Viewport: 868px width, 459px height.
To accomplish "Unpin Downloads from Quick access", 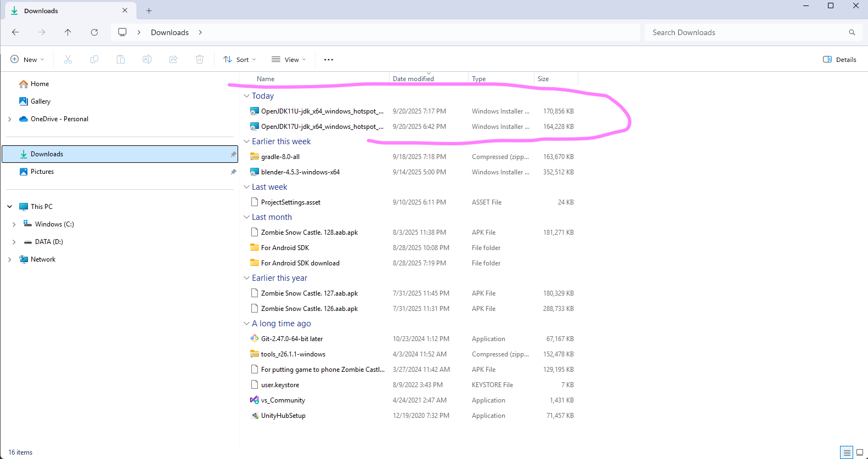I will click(233, 154).
